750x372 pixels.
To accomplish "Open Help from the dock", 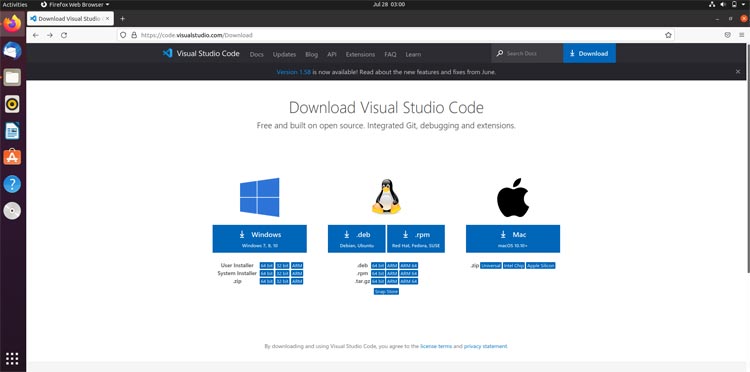I will (12, 184).
